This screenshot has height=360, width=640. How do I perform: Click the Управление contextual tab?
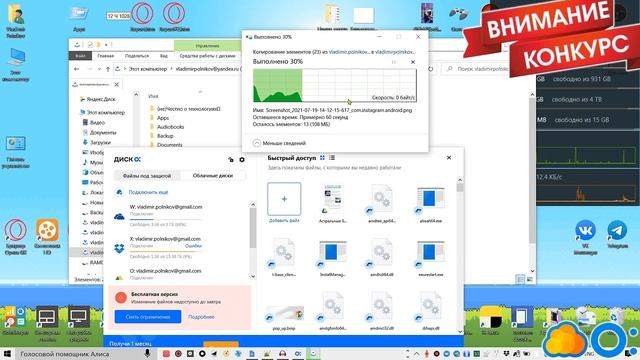[207, 46]
